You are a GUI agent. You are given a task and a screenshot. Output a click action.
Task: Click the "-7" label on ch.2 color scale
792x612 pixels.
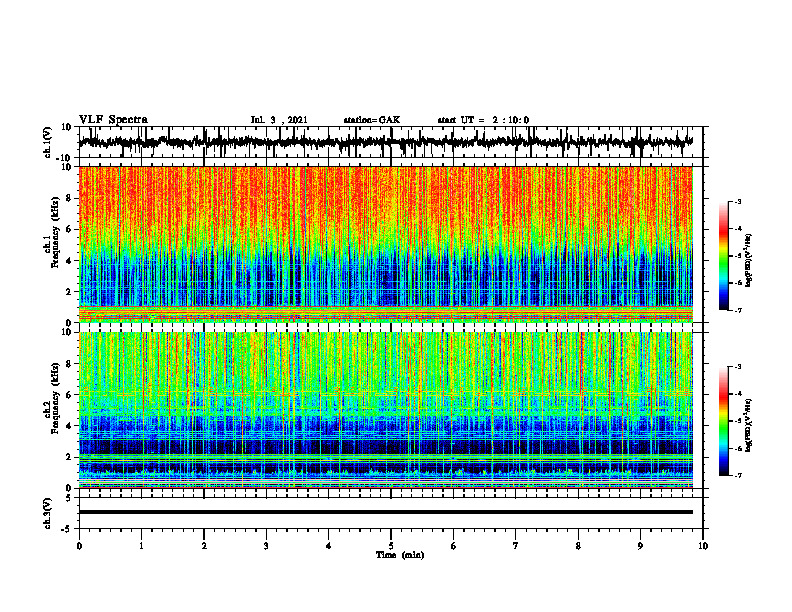click(x=738, y=475)
